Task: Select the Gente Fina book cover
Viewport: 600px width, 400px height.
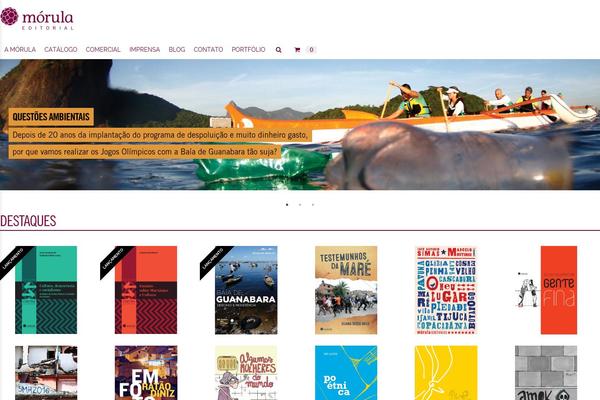Action: pyautogui.click(x=546, y=290)
